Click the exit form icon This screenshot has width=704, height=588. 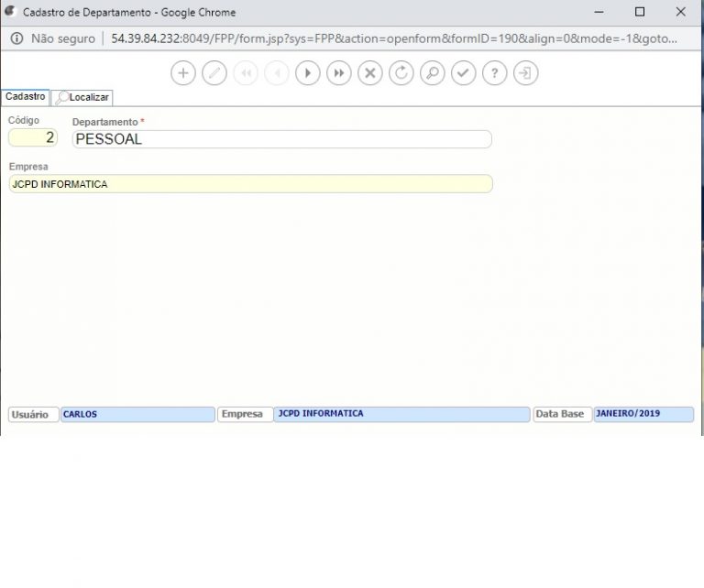526,73
